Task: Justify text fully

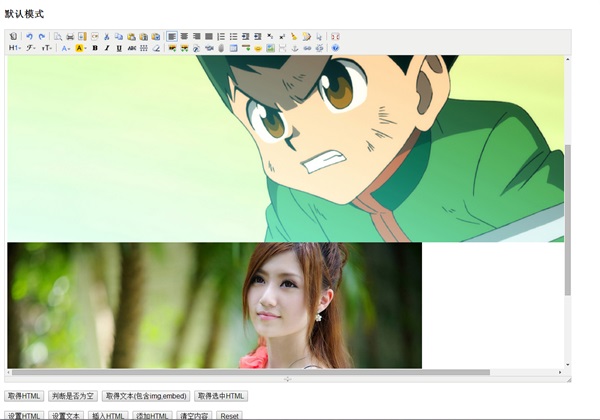Action: coord(209,36)
